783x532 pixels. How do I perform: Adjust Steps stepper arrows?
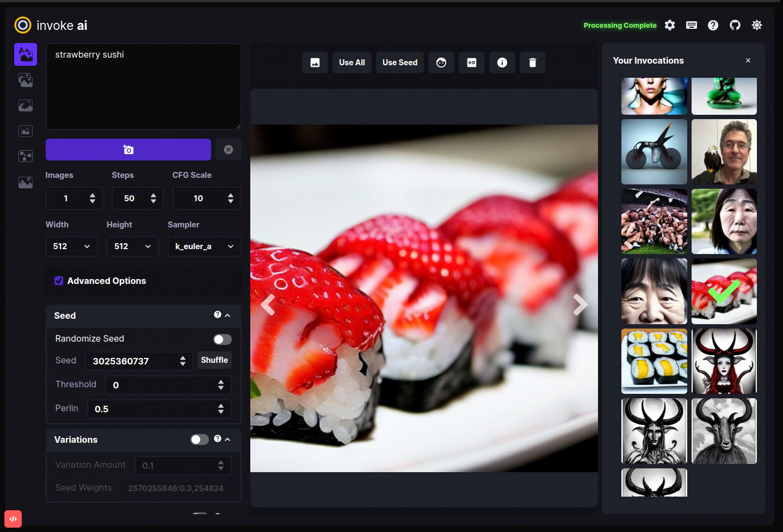click(x=153, y=198)
